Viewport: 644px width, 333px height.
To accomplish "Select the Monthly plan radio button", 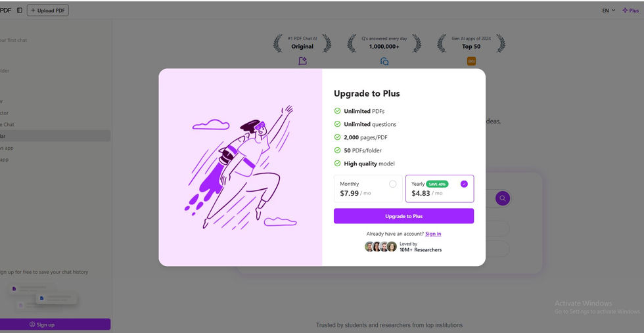I will 393,184.
